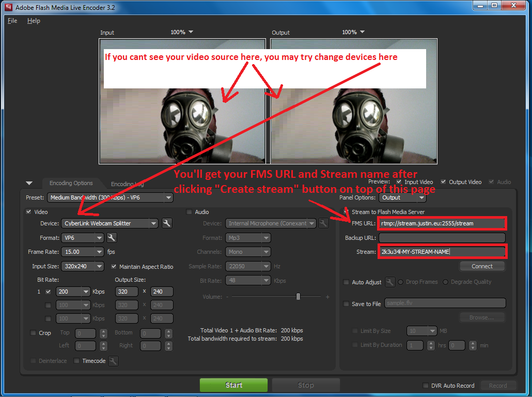This screenshot has height=397, width=532.
Task: Enable Save to File checkbox
Action: (x=346, y=303)
